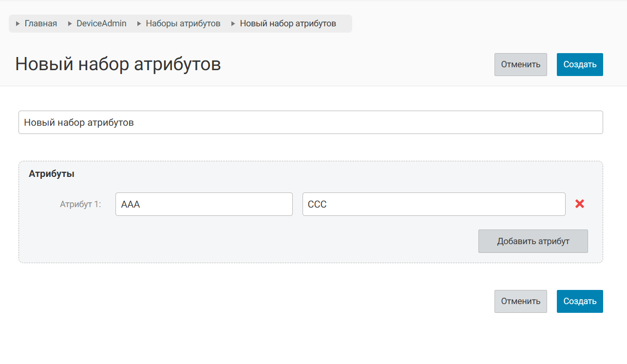The width and height of the screenshot is (627, 364).
Task: Click the attribute field containing AAA
Action: (x=204, y=204)
